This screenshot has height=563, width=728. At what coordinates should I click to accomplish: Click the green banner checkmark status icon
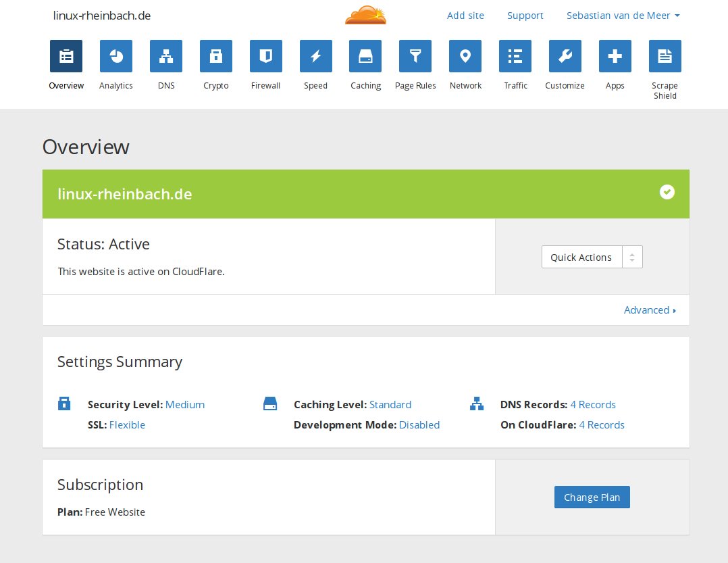[667, 192]
